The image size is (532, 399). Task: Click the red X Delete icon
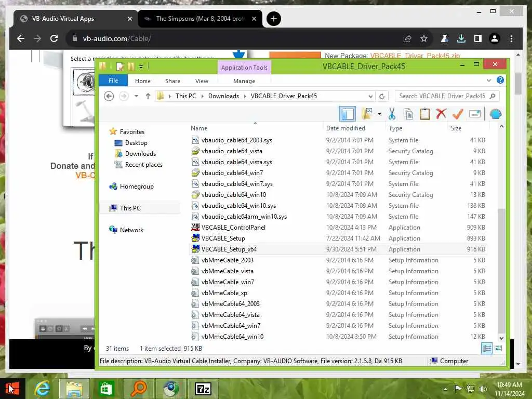point(441,114)
